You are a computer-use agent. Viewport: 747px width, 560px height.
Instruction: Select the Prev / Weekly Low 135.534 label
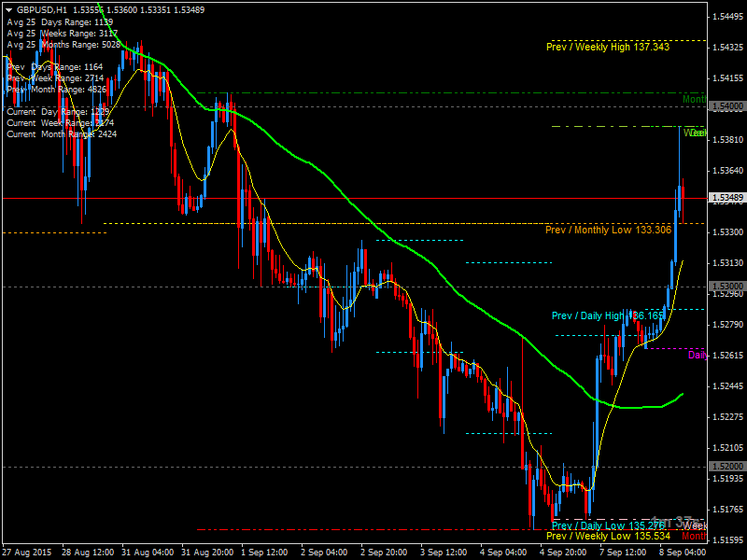coord(608,537)
